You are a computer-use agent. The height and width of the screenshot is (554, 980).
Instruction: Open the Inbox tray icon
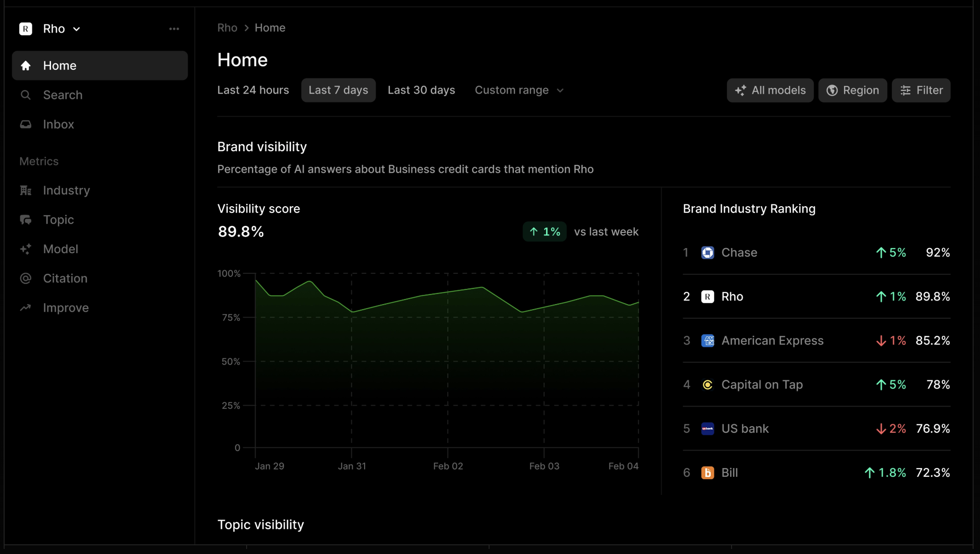tap(26, 124)
